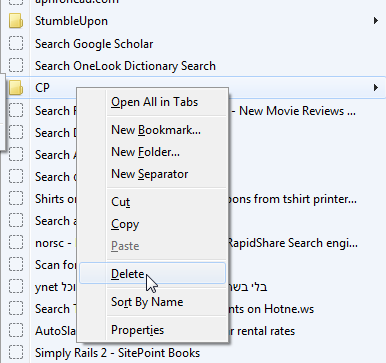Open Properties of the CP folder

[x=137, y=330]
